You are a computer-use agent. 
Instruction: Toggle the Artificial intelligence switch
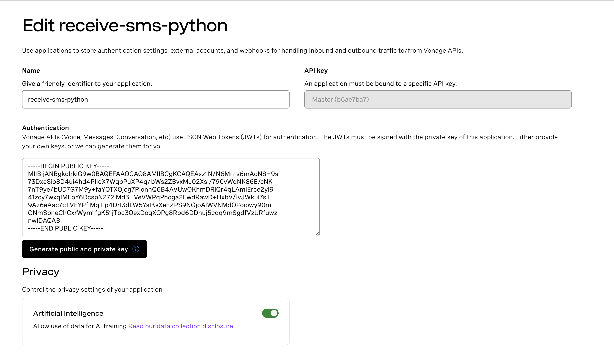click(x=270, y=313)
